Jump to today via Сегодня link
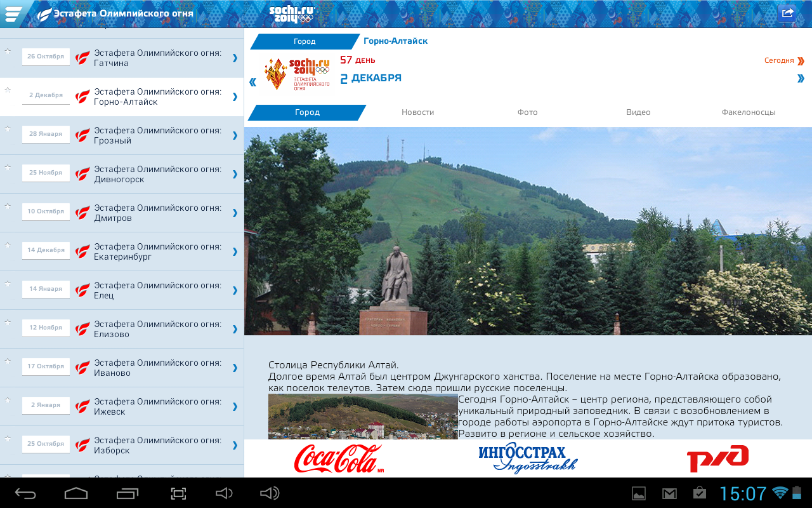The image size is (812, 508). coord(783,61)
